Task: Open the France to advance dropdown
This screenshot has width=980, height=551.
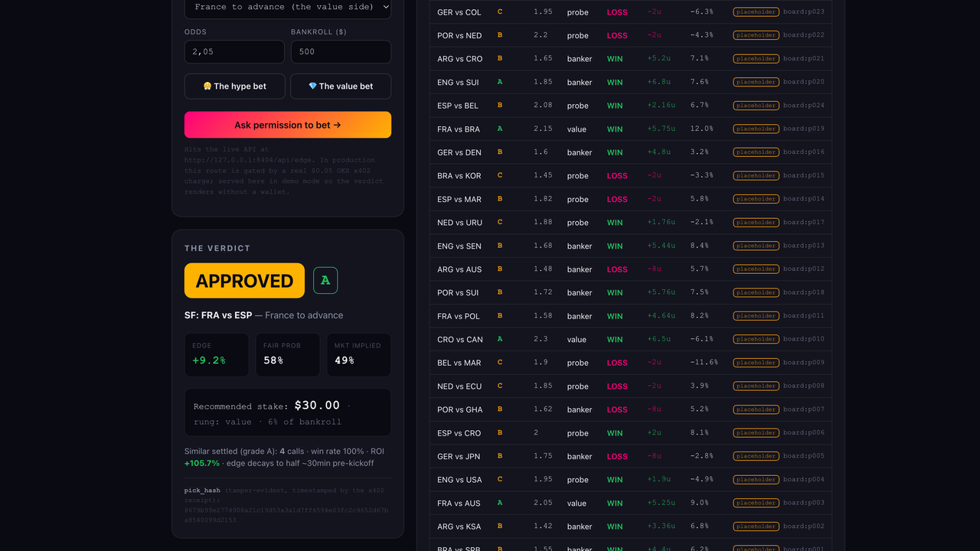Action: (x=288, y=7)
